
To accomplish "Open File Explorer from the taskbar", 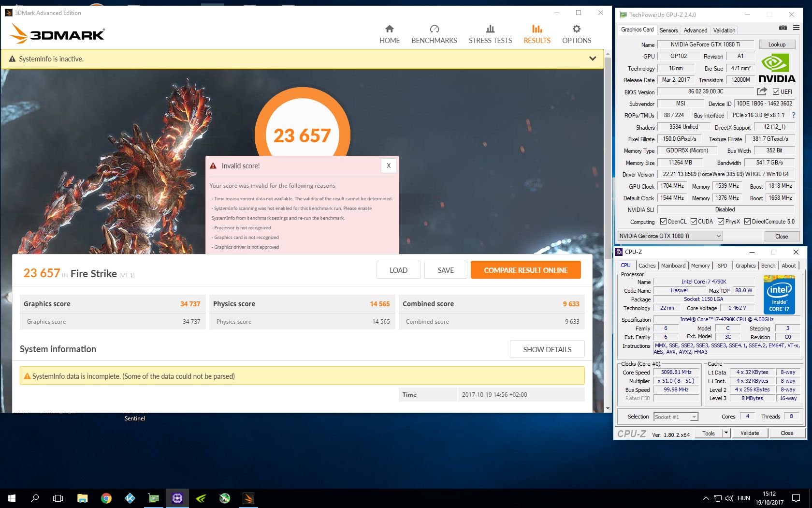I will (x=83, y=498).
